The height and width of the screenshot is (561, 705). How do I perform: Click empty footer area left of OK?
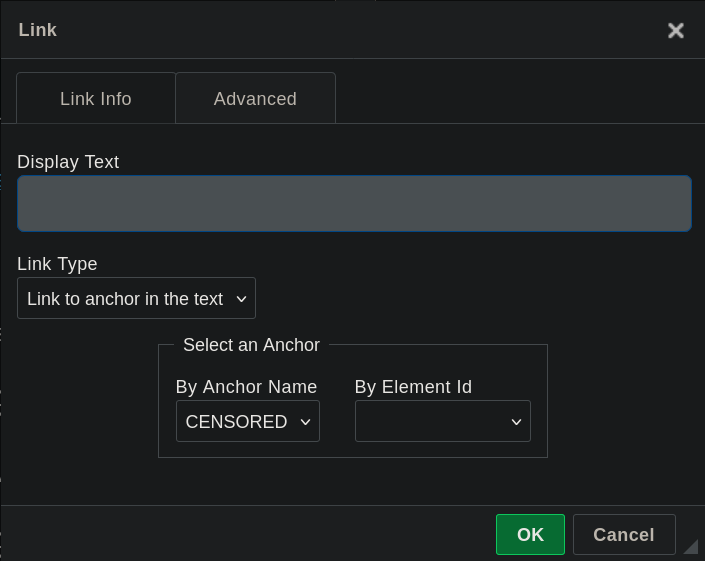tap(250, 535)
